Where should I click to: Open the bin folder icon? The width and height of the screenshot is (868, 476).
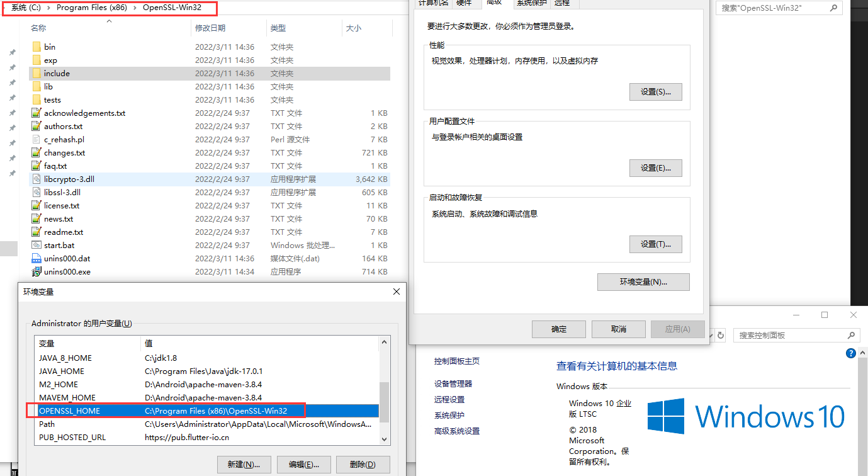[37, 47]
